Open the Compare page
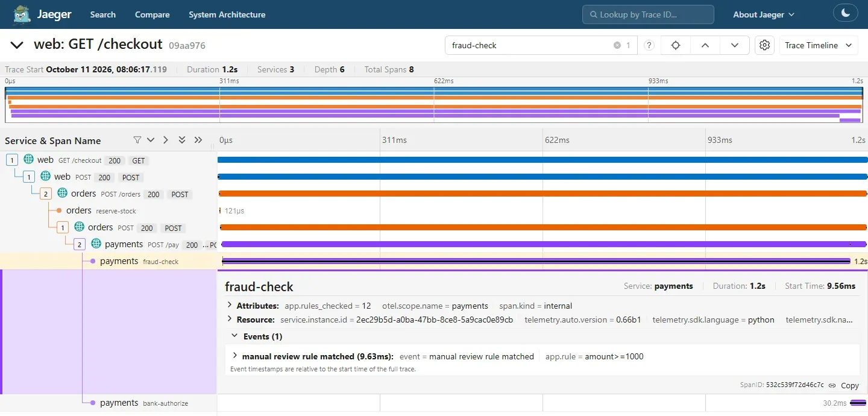 pos(152,14)
